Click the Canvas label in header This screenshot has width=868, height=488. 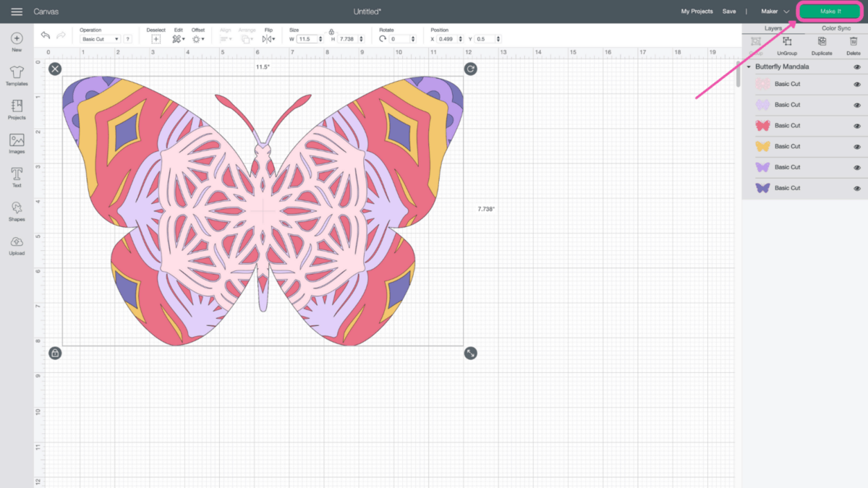tap(46, 12)
